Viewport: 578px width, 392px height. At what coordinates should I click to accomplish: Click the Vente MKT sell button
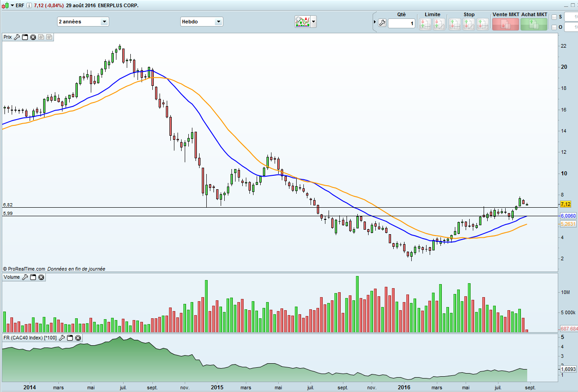(x=506, y=24)
